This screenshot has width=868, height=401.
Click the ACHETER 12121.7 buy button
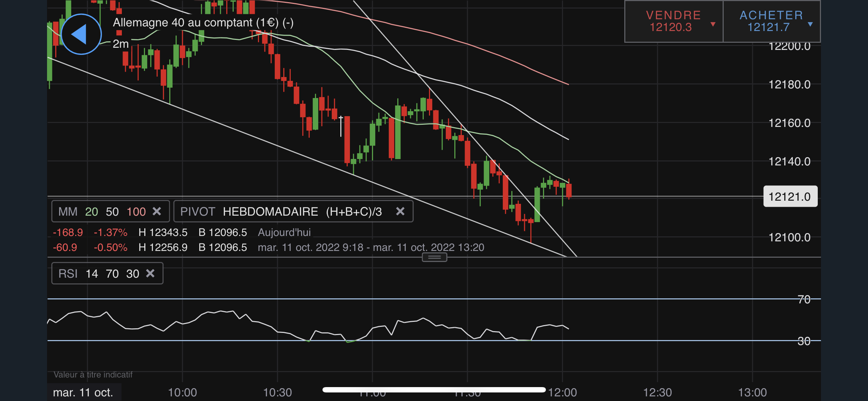[x=772, y=21]
